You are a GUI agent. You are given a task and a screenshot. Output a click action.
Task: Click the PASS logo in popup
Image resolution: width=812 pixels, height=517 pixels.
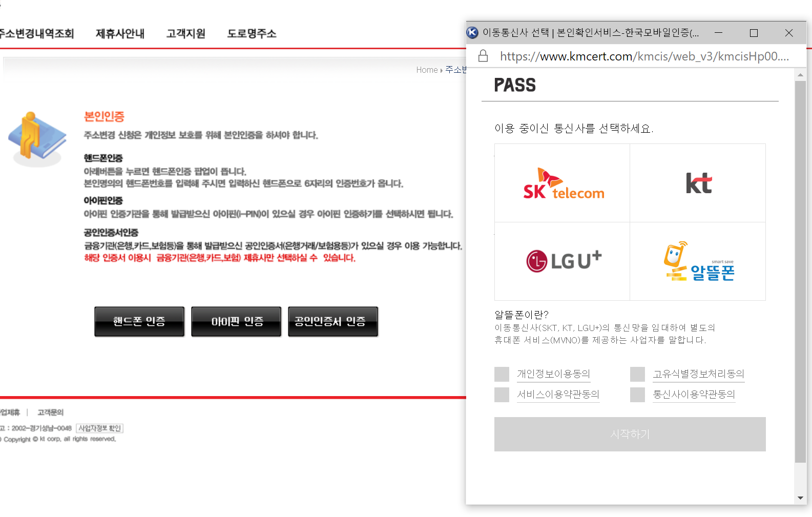point(515,85)
